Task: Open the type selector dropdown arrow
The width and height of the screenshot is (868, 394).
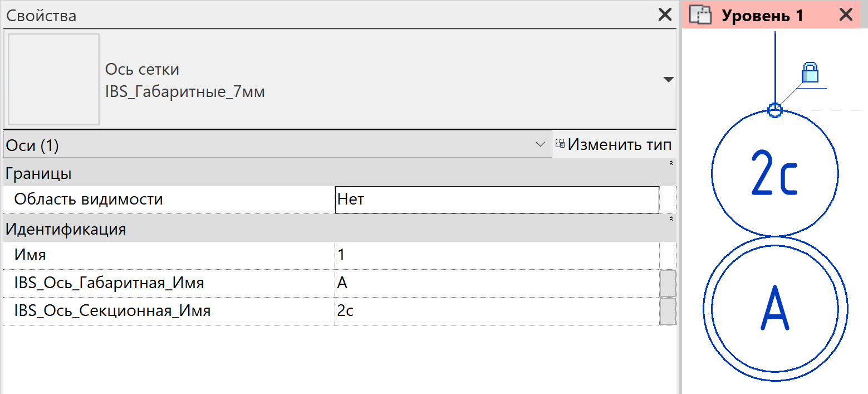Action: coord(669,80)
